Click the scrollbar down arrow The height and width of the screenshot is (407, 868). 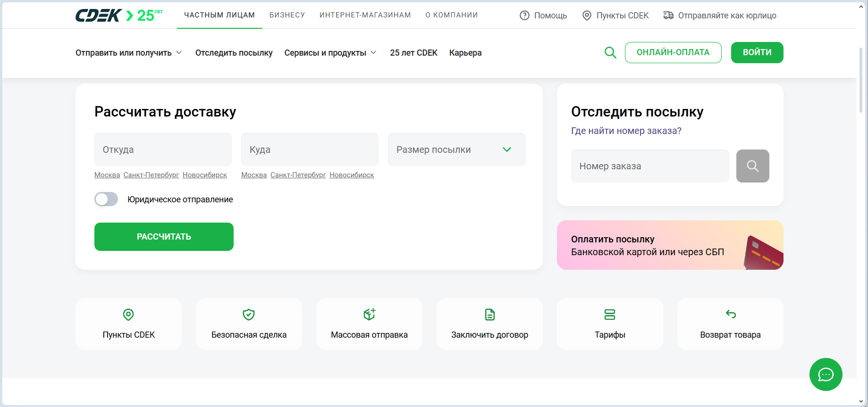(x=861, y=402)
